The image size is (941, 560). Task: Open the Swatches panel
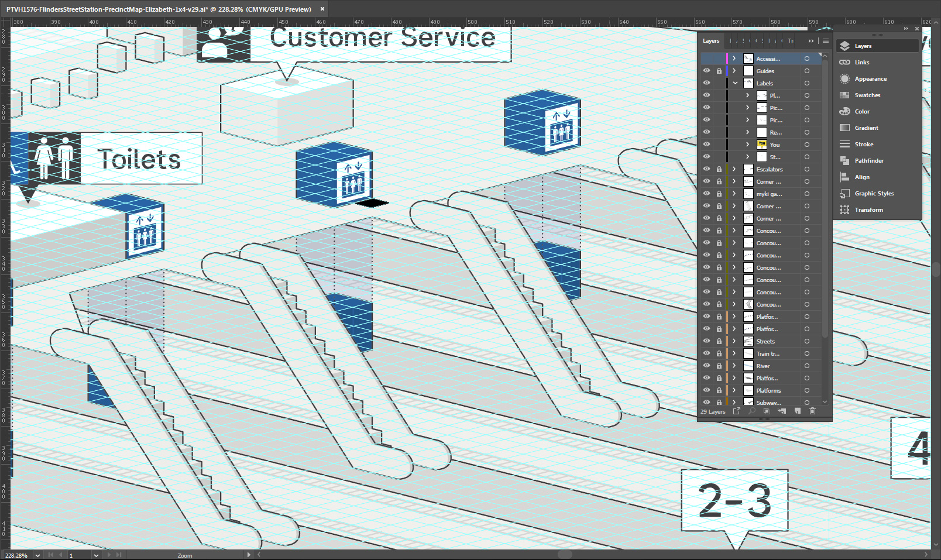point(877,95)
